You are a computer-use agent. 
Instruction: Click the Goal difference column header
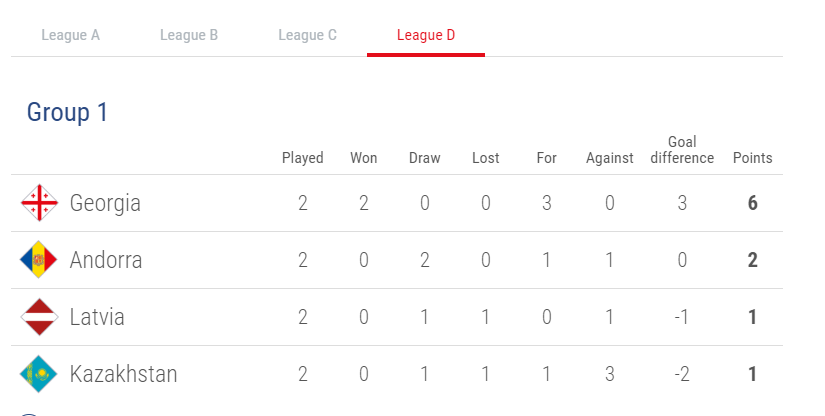(x=682, y=150)
